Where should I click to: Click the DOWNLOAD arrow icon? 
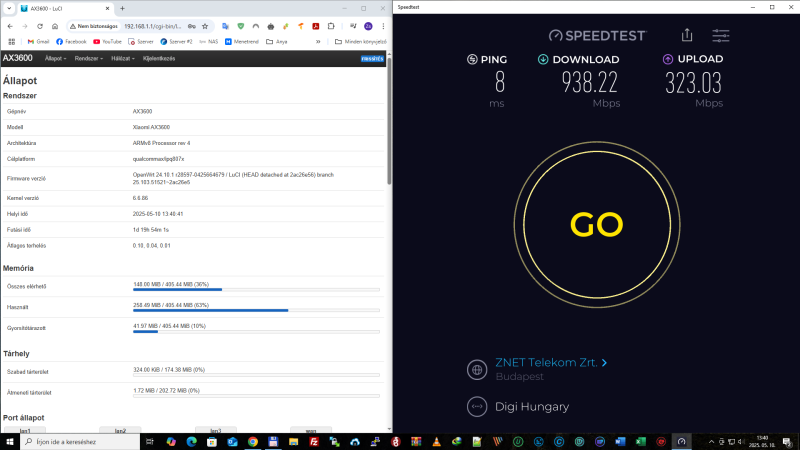(543, 59)
